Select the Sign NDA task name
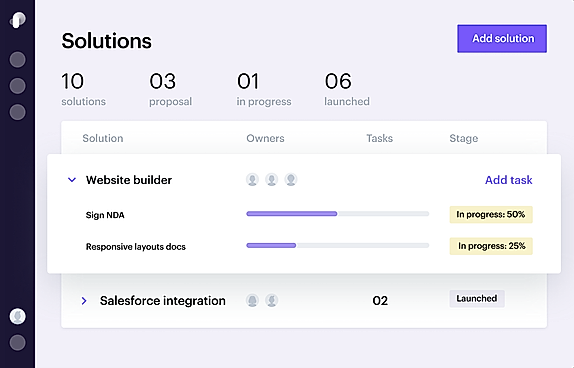Viewport: 574px width, 368px height. [105, 215]
